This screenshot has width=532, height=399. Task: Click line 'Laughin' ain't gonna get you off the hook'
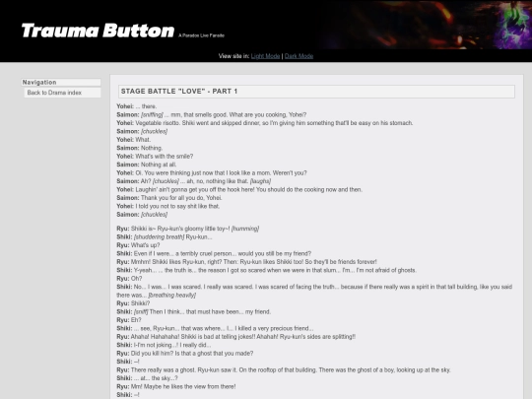click(239, 189)
